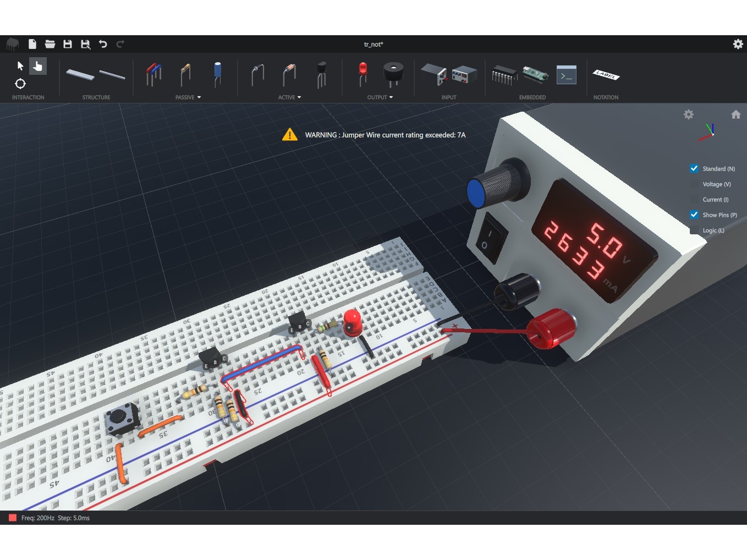Image resolution: width=747 pixels, height=560 pixels.
Task: Enable the Voltage (V) overlay
Action: click(694, 184)
